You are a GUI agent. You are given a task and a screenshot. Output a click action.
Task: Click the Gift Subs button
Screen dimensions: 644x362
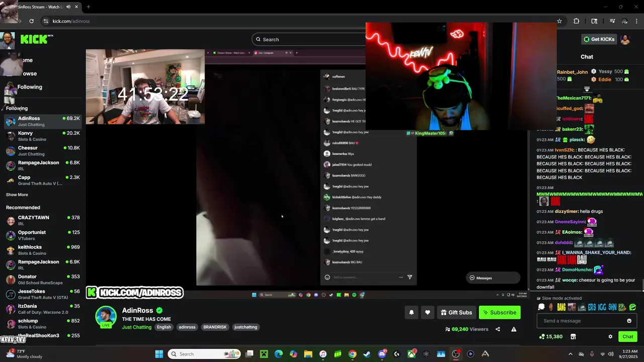pyautogui.click(x=456, y=312)
